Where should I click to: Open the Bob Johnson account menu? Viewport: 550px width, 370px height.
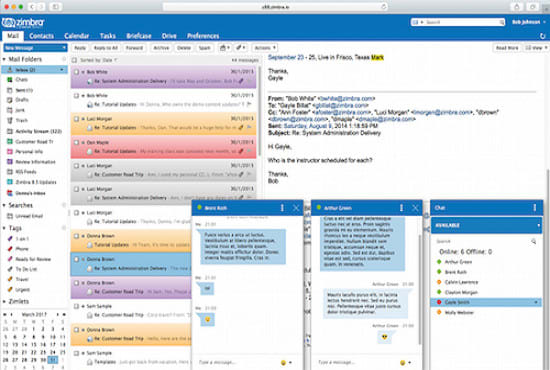(529, 22)
